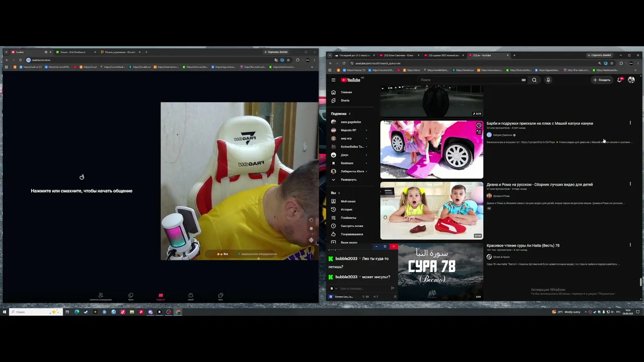
Task: Expand the Вы section arrow
Action: [x=339, y=193]
